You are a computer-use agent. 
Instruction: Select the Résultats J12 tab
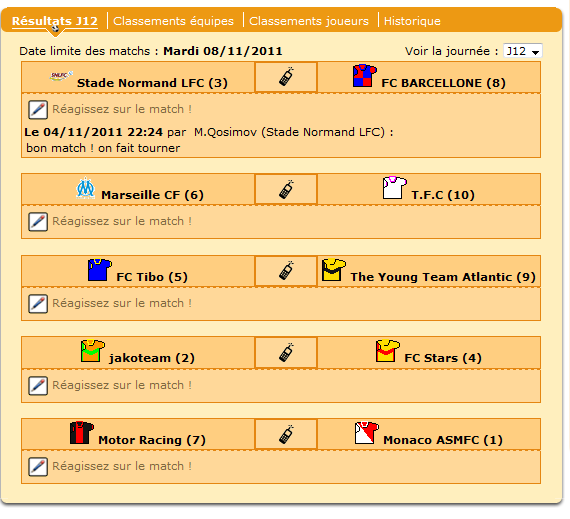(x=55, y=21)
